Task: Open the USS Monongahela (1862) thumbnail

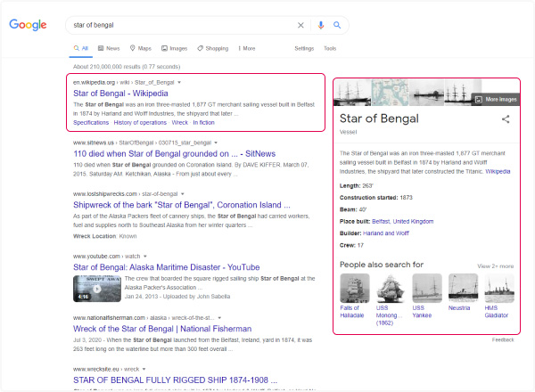Action: (391, 288)
